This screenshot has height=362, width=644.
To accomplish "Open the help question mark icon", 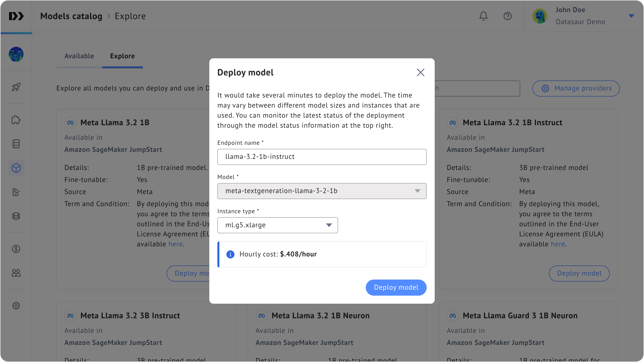I will 507,16.
